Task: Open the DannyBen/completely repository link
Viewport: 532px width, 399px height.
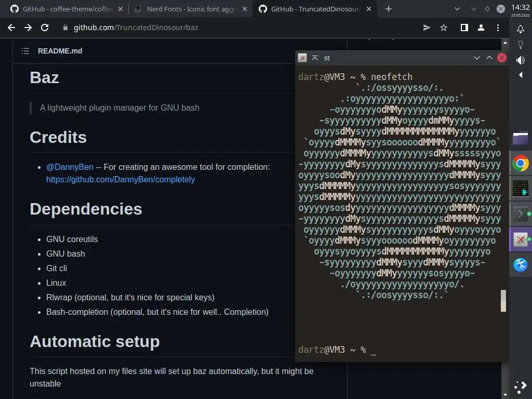Action: (121, 179)
